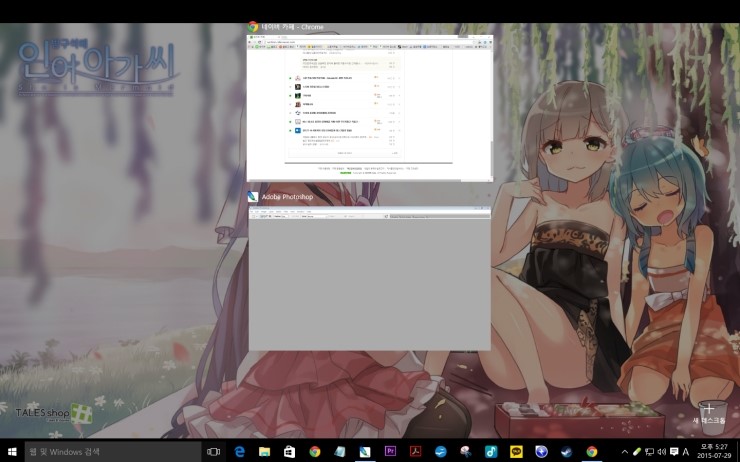Open the network status tray icon
Screen dimensions: 740x462
point(649,452)
